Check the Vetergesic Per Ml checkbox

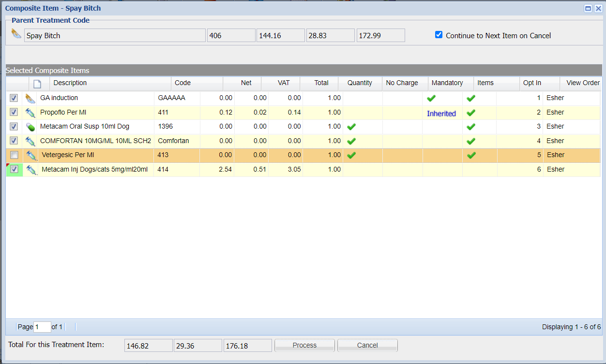(14, 155)
